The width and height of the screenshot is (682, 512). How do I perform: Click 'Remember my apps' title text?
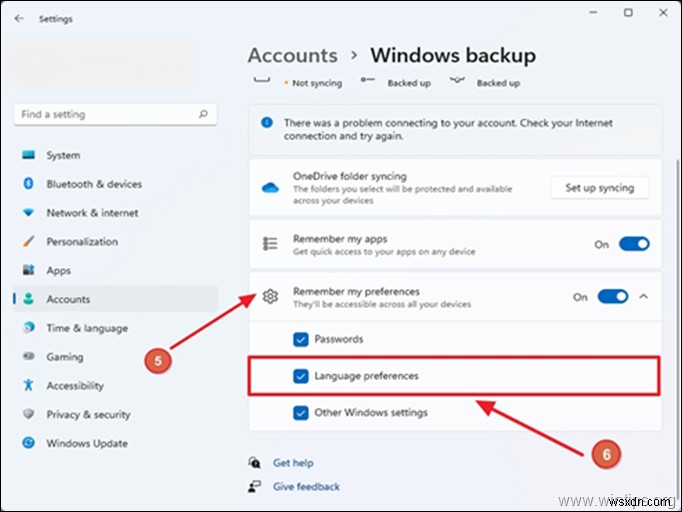[340, 238]
